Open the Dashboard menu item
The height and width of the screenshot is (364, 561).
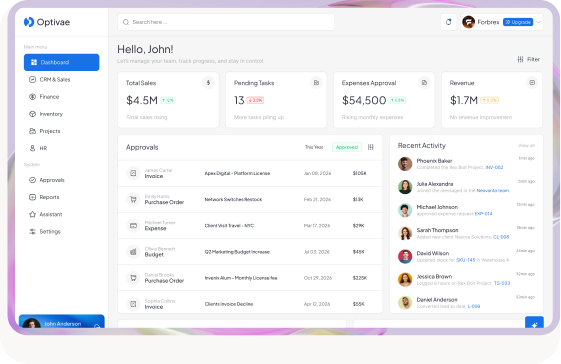(x=62, y=62)
